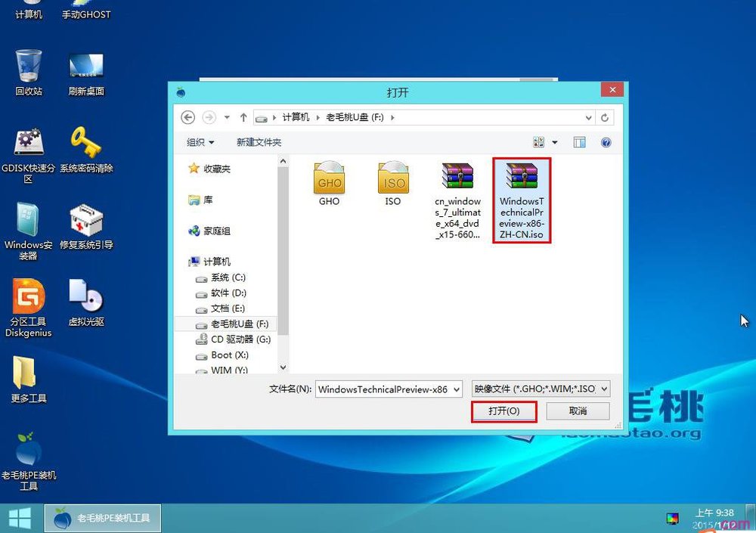The height and width of the screenshot is (533, 756).
Task: Click the 老毛桃PE装机工具 taskbar button
Action: 102,518
